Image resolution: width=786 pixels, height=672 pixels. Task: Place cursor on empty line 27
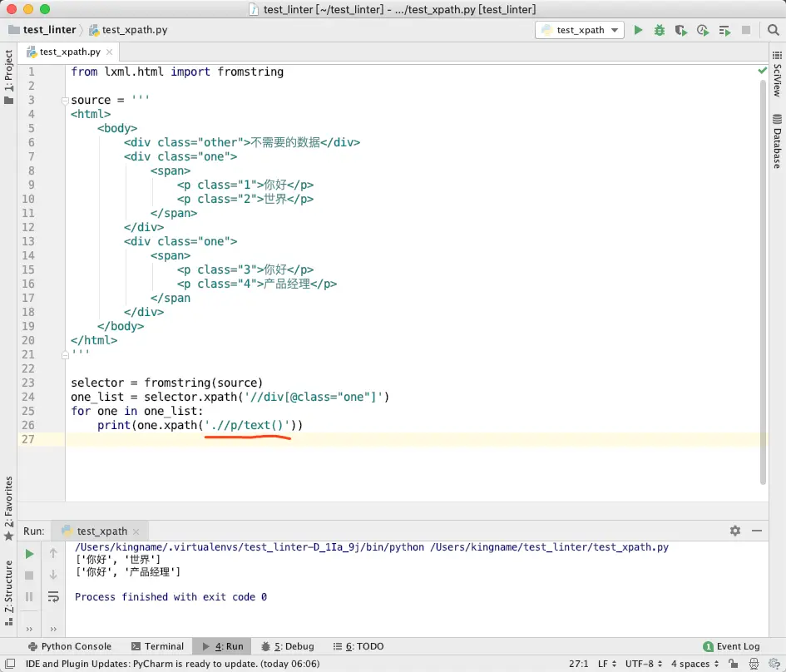coord(416,439)
